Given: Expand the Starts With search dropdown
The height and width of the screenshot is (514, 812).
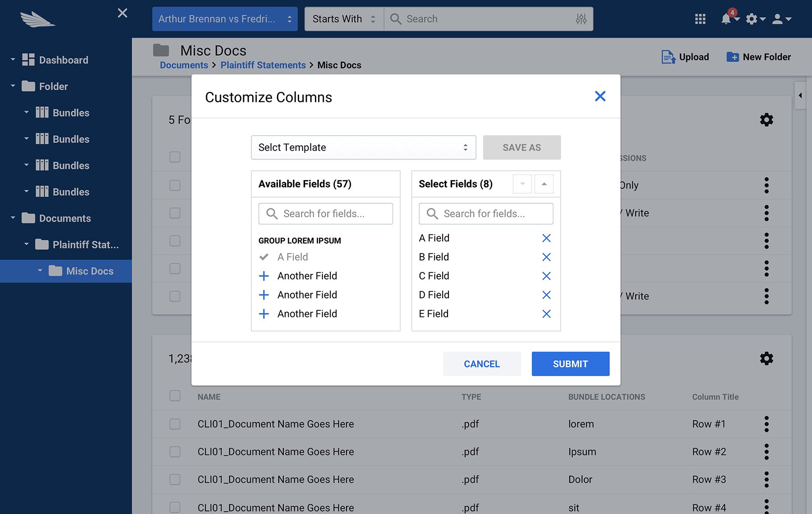Looking at the screenshot, I should [x=344, y=19].
